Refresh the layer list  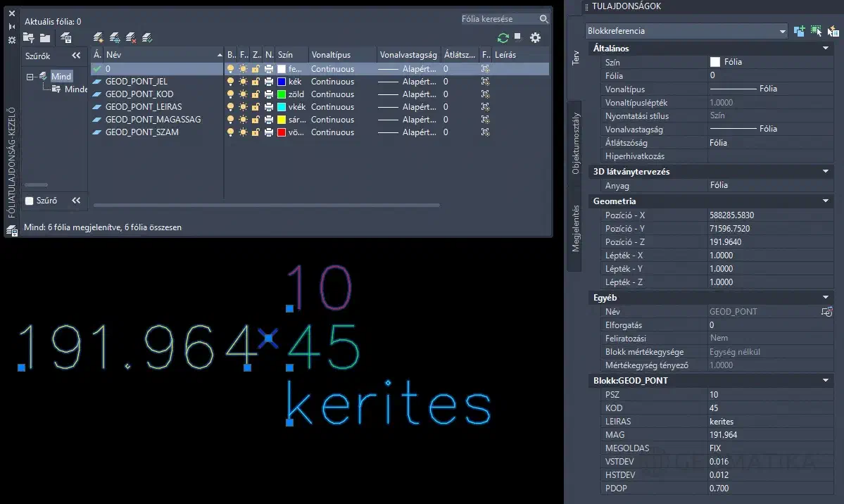(503, 38)
